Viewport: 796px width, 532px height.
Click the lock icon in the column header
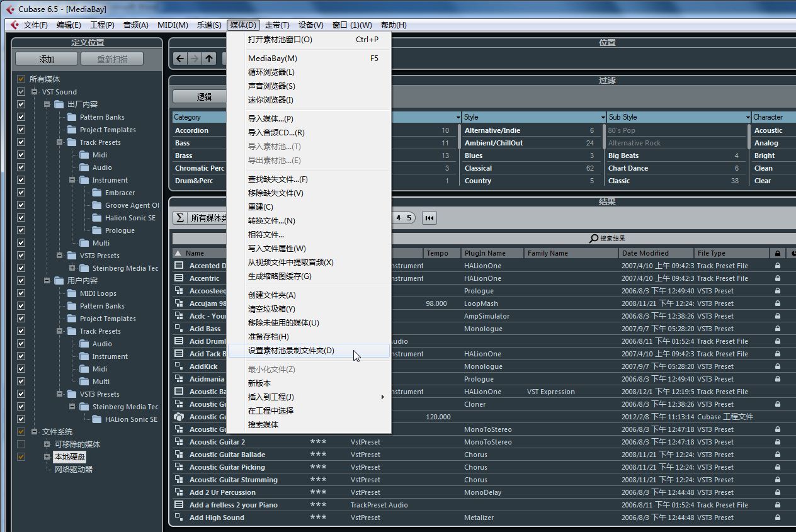[x=778, y=253]
